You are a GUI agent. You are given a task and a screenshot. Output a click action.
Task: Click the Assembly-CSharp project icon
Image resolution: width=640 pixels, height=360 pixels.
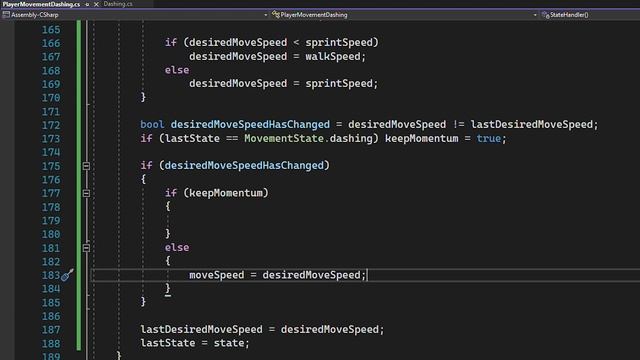point(6,15)
